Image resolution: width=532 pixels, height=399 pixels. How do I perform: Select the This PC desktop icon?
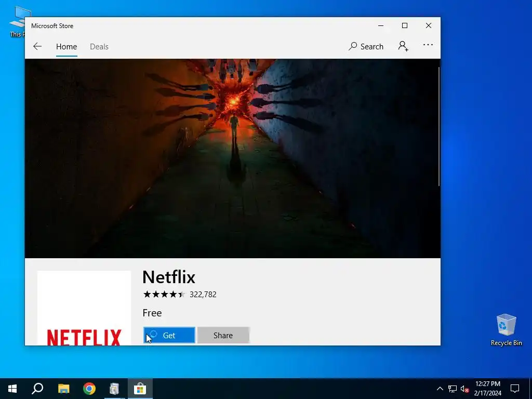point(17,21)
